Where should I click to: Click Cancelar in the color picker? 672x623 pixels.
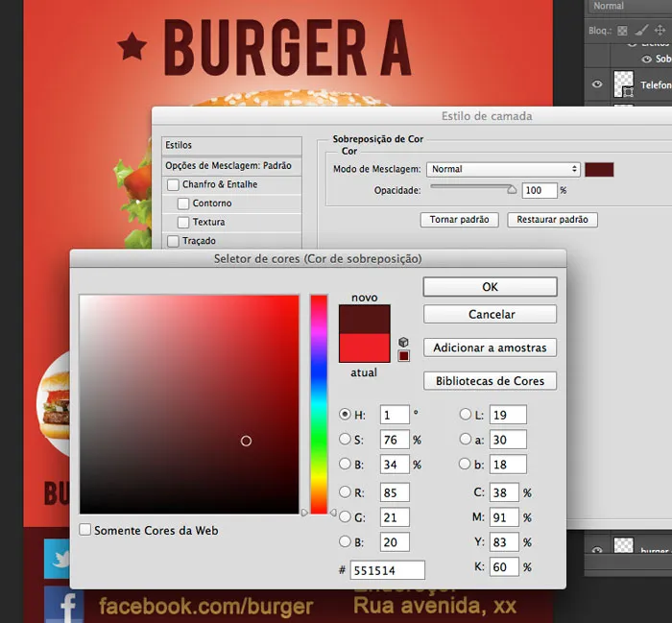pos(490,315)
